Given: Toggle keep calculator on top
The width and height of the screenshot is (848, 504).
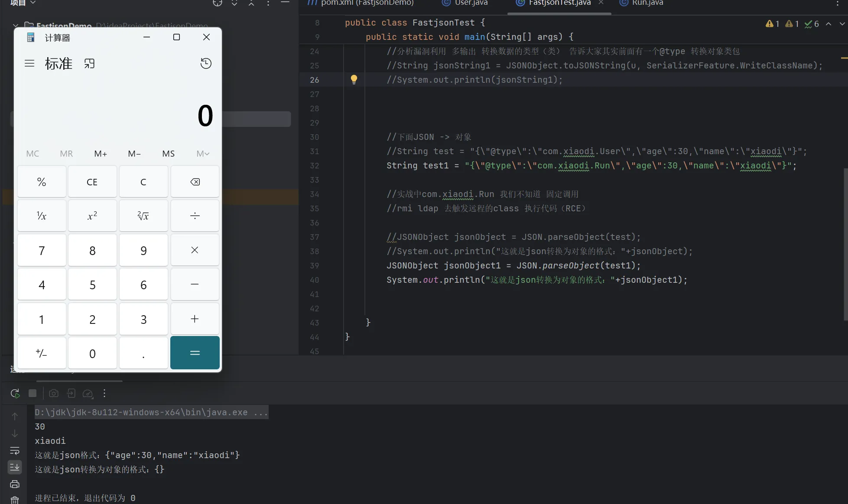Looking at the screenshot, I should [89, 64].
